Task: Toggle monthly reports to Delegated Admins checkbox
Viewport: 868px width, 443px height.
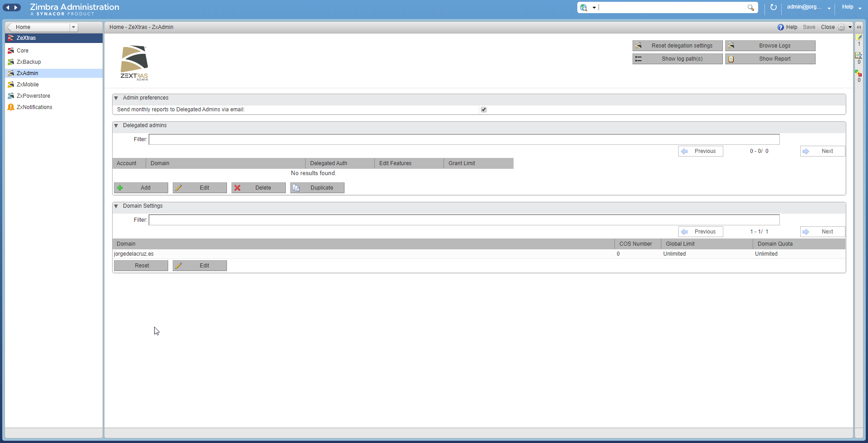Action: [x=484, y=110]
